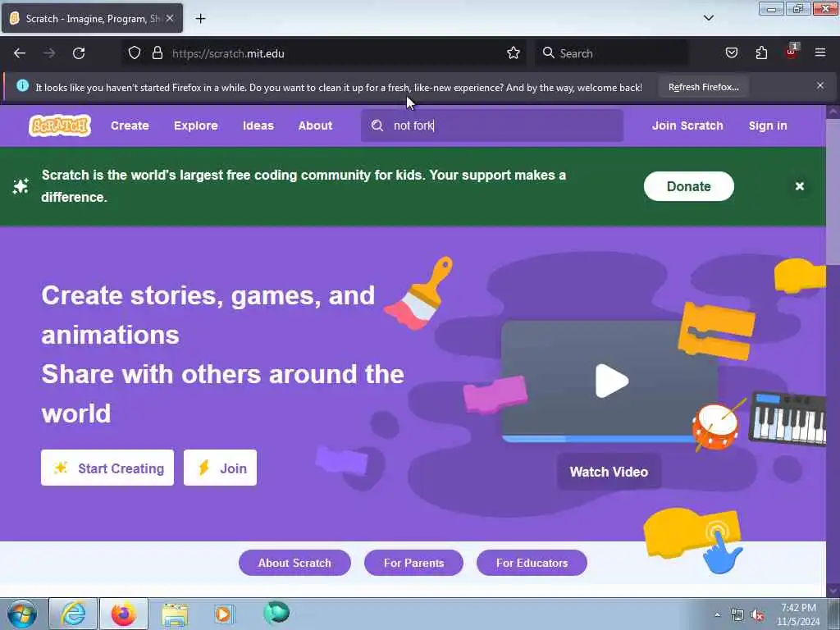Image resolution: width=840 pixels, height=630 pixels.
Task: Click the Start Creating button
Action: tap(107, 468)
